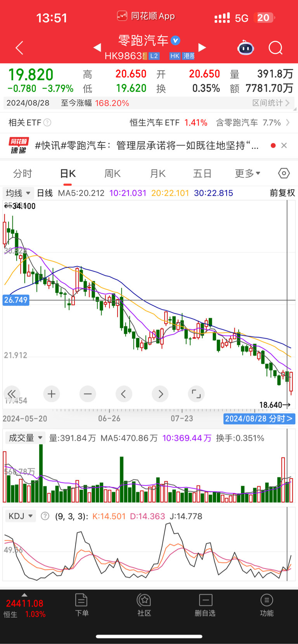Tap the ETF help question mark
The width and height of the screenshot is (298, 644).
click(x=47, y=122)
